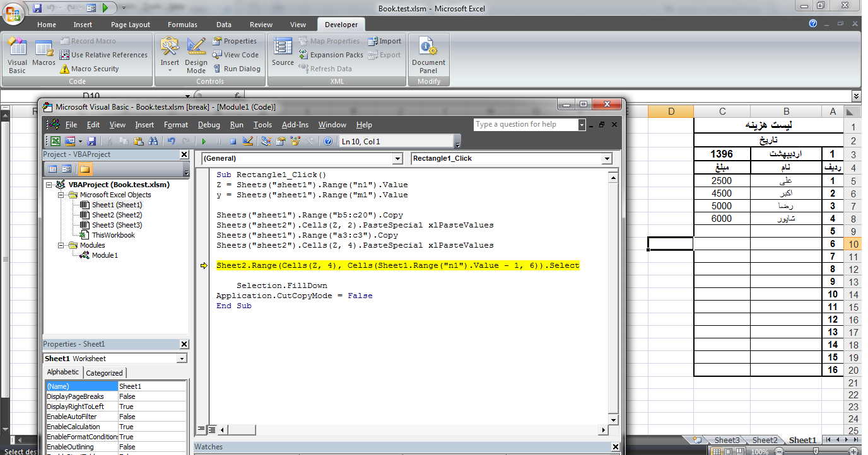
Task: Switch to the Formulas ribbon tab
Action: [182, 25]
